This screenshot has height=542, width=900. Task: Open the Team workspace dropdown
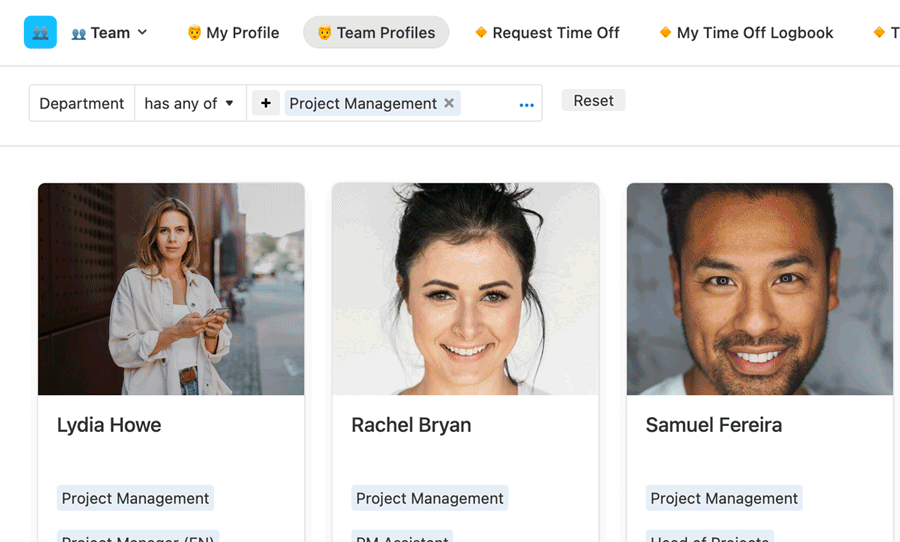click(x=110, y=33)
